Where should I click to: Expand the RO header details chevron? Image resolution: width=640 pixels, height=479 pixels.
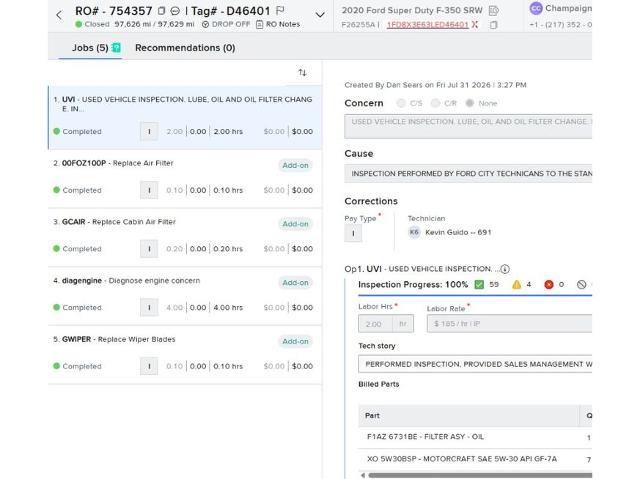pos(320,15)
